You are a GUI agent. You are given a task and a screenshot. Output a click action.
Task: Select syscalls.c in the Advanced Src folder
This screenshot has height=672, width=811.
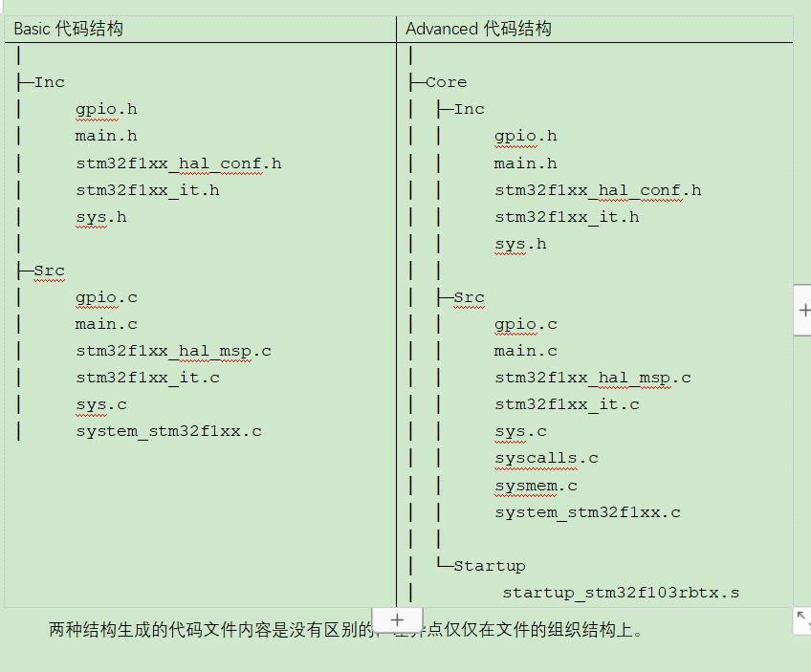[x=545, y=458]
